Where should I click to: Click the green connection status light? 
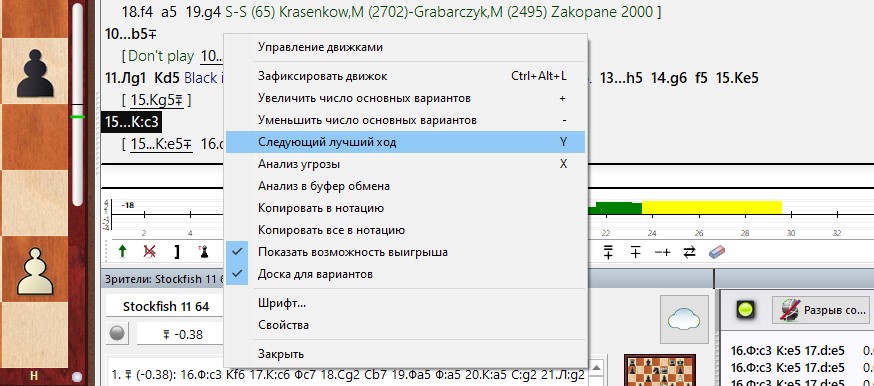pyautogui.click(x=745, y=309)
